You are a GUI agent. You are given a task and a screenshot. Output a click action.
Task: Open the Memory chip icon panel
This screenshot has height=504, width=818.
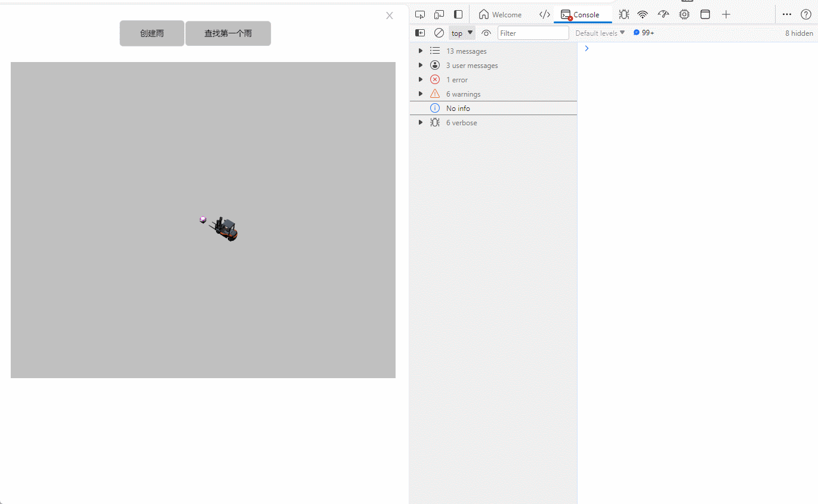684,14
